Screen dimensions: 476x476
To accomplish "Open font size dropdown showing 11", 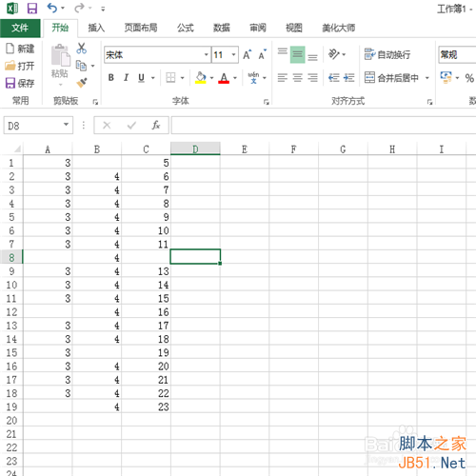I will 234,54.
